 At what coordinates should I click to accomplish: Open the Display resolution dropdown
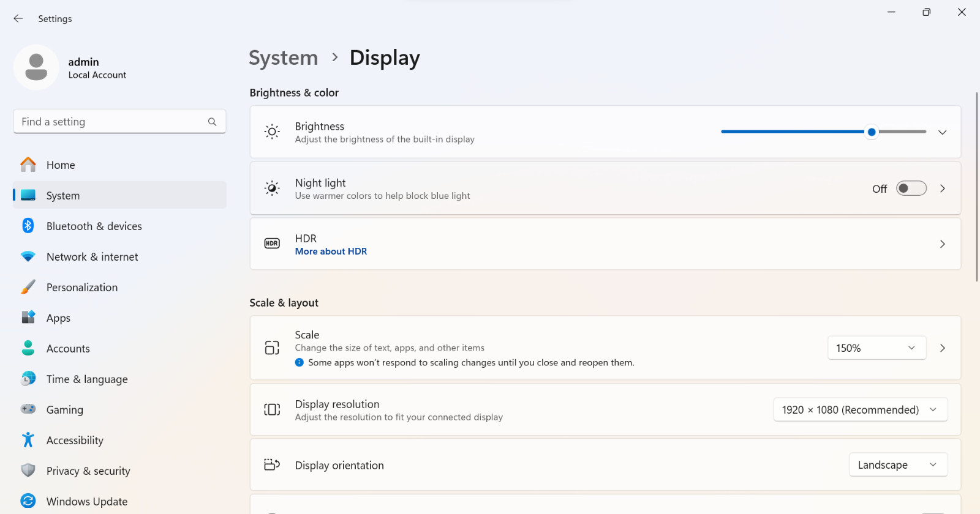860,409
